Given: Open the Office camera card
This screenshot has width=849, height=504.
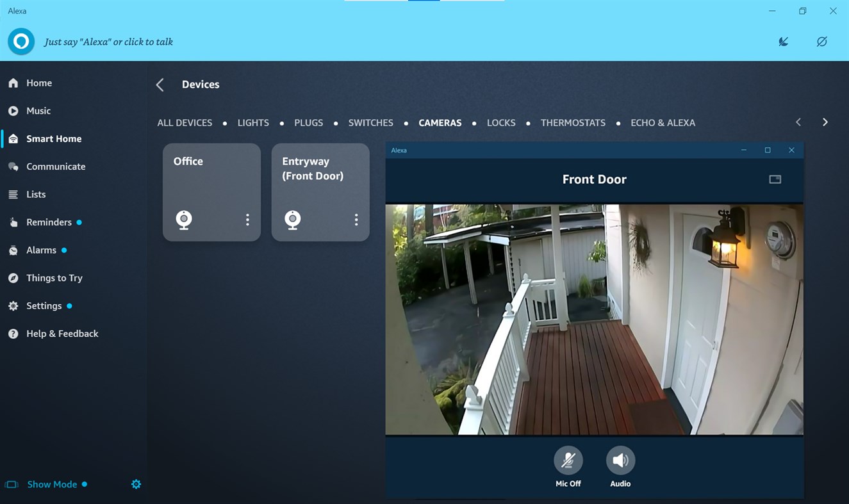Looking at the screenshot, I should 211,192.
